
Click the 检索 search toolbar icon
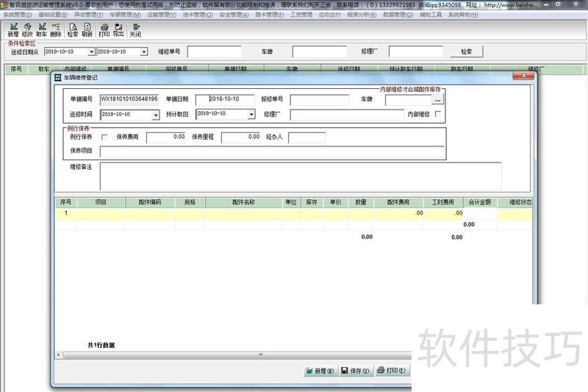pos(73,29)
